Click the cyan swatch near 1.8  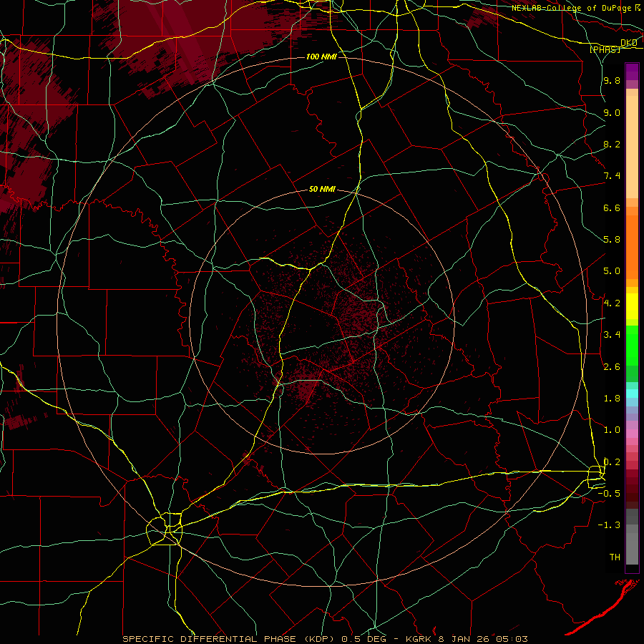(632, 394)
